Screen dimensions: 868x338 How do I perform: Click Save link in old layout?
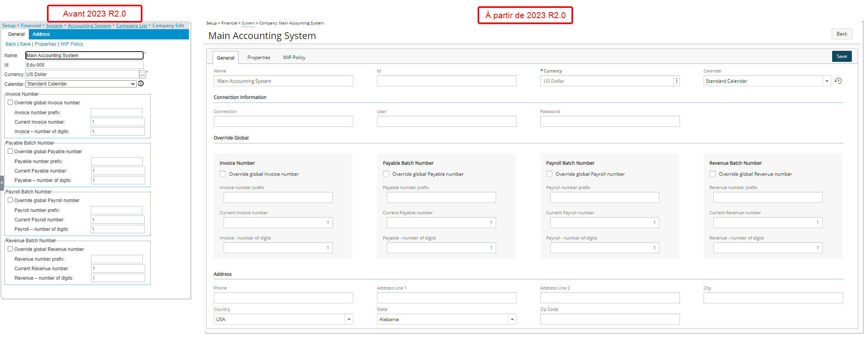click(25, 44)
